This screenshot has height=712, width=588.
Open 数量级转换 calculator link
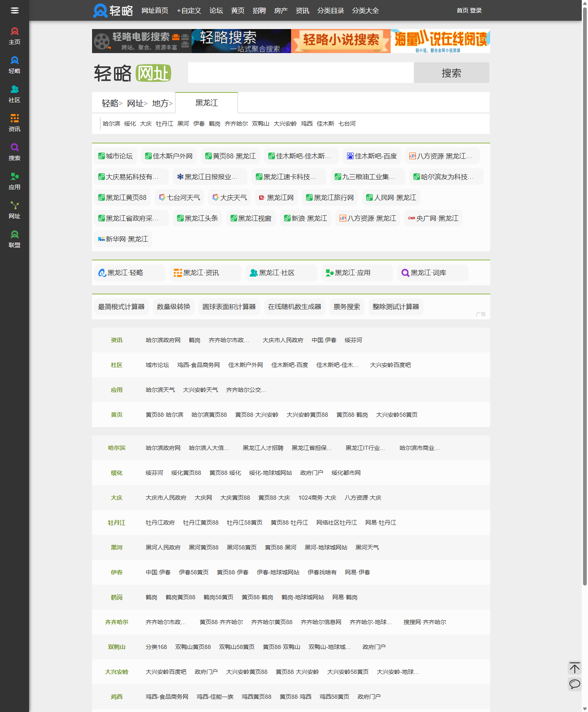click(173, 307)
